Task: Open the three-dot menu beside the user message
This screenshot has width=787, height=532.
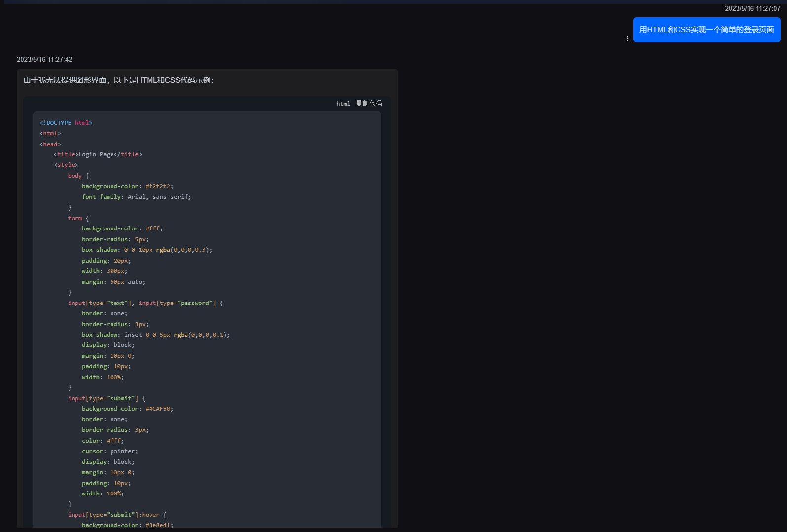Action: [x=627, y=38]
